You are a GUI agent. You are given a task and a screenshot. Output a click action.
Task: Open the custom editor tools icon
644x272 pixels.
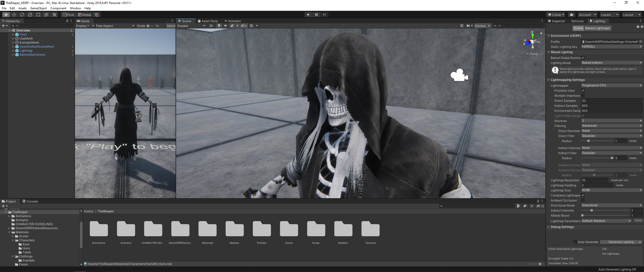[54, 15]
